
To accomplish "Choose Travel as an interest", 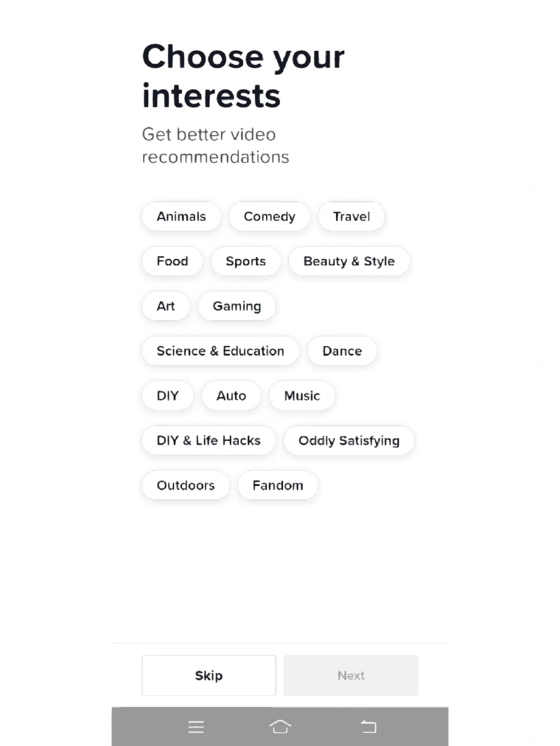I will pos(351,217).
